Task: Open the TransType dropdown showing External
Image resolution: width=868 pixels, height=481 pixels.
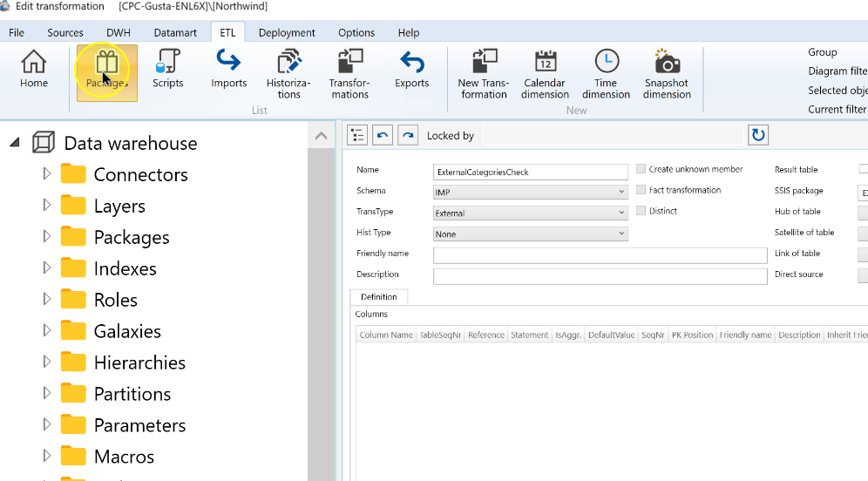Action: point(531,213)
